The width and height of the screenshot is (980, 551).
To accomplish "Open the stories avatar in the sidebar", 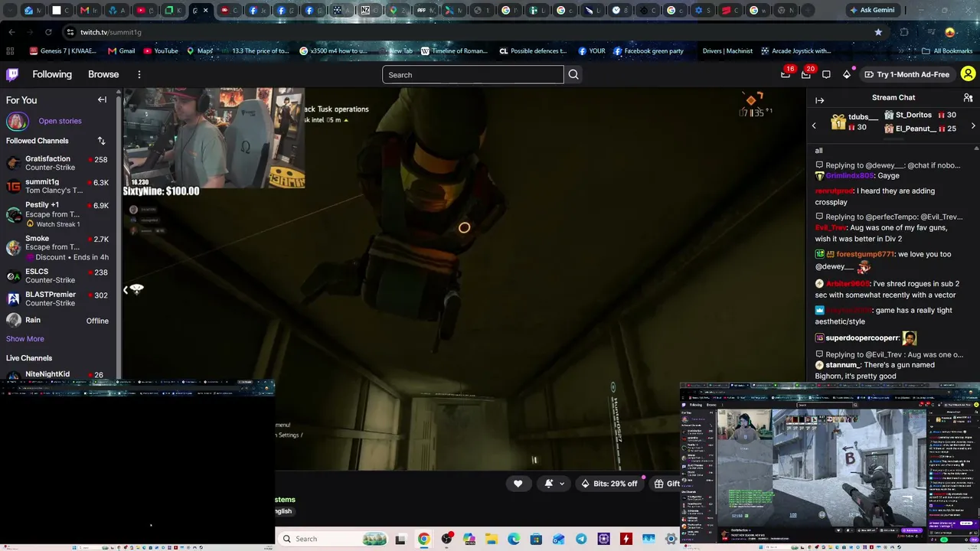I will (17, 121).
